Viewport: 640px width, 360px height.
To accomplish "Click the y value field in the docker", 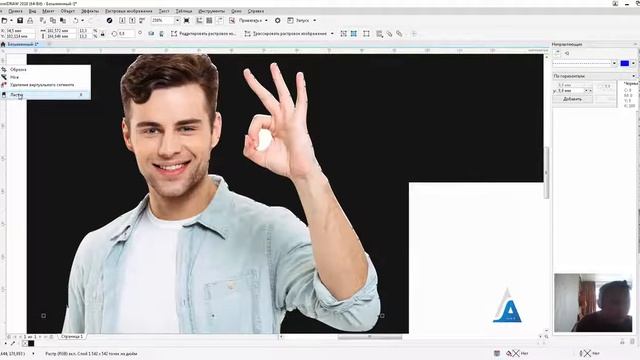I will [571, 91].
